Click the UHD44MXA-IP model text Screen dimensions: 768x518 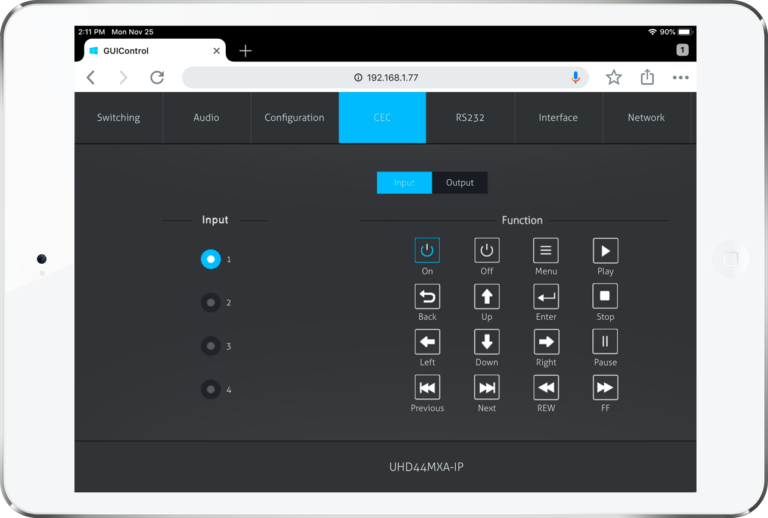[426, 467]
